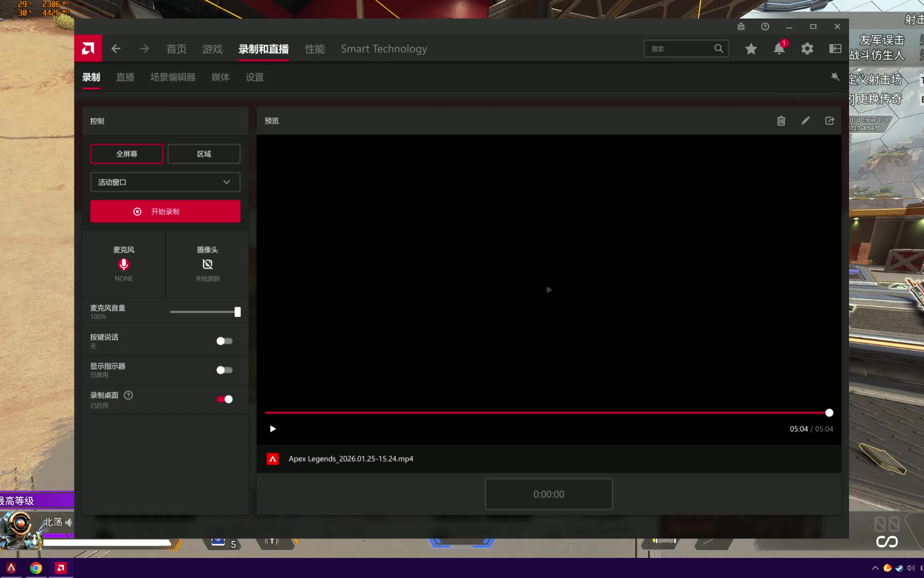The image size is (924, 578).
Task: Enable the 按键说话 push-to-talk toggle
Action: (224, 341)
